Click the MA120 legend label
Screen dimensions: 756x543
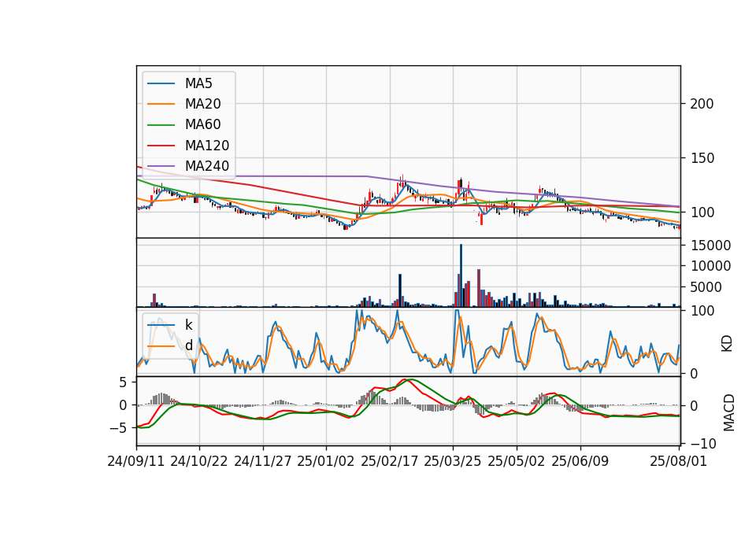click(x=207, y=146)
